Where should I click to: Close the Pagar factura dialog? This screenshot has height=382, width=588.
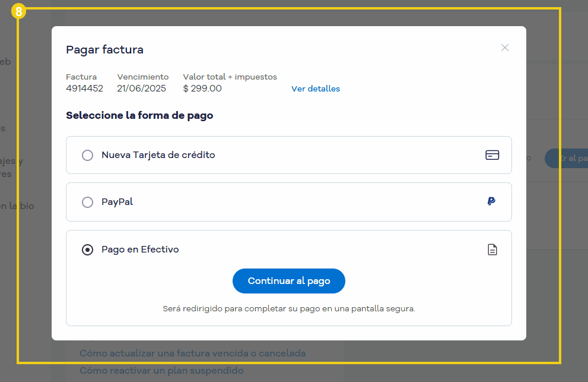pyautogui.click(x=505, y=48)
